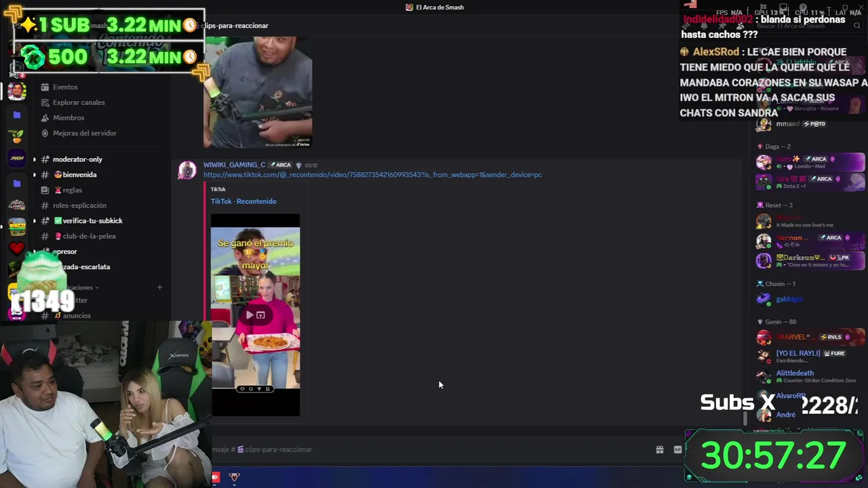
Task: Open Darksun member profile
Action: pyautogui.click(x=810, y=260)
